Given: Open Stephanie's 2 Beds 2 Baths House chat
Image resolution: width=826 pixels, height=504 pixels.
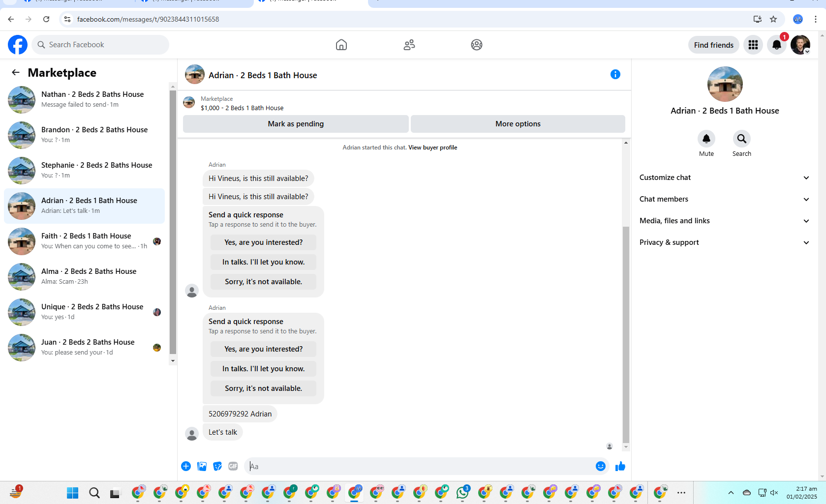Looking at the screenshot, I should click(x=85, y=171).
